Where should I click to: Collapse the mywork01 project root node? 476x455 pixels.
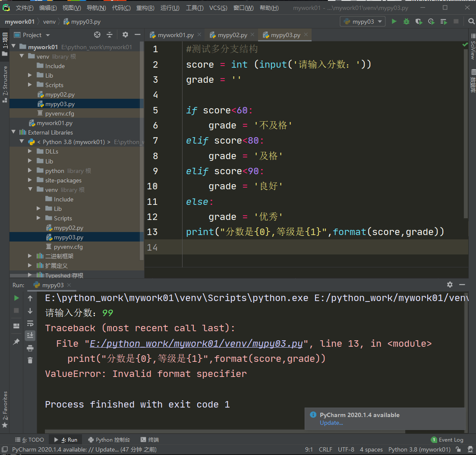14,47
